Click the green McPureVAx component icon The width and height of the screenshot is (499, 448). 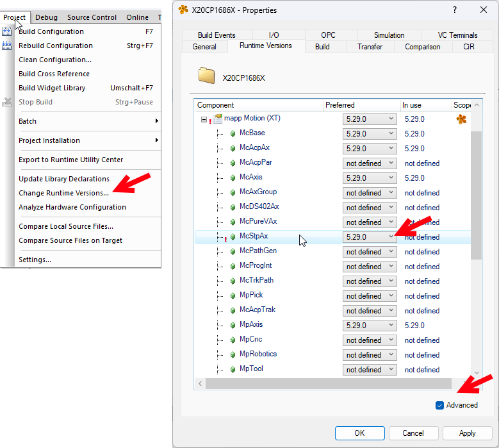click(x=233, y=222)
